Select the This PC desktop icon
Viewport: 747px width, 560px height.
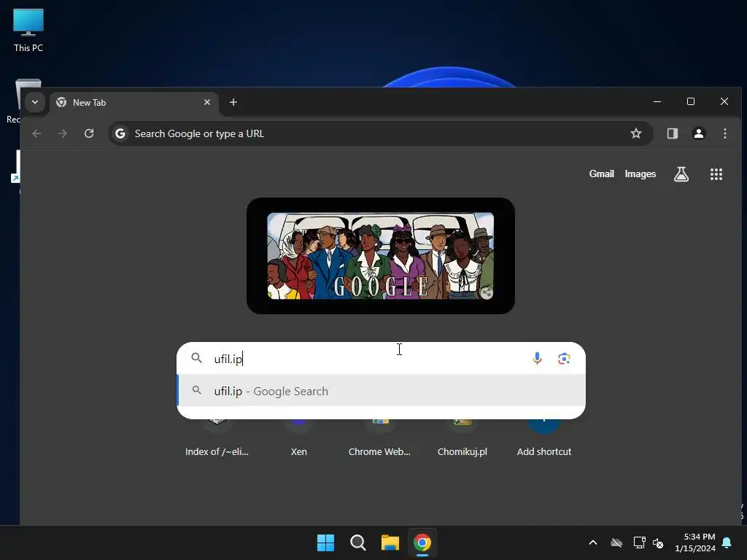(x=28, y=30)
